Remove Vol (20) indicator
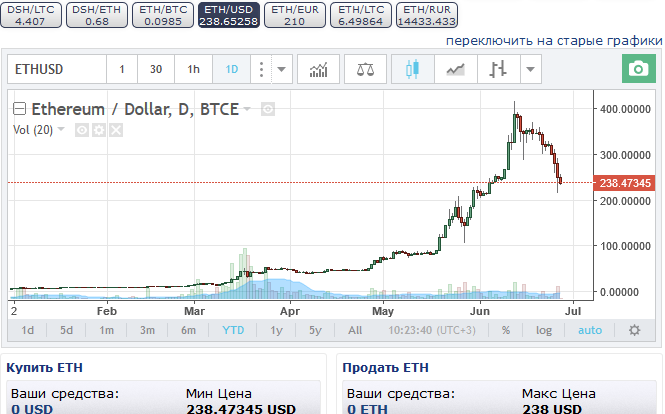Image resolution: width=665 pixels, height=414 pixels. (x=116, y=130)
